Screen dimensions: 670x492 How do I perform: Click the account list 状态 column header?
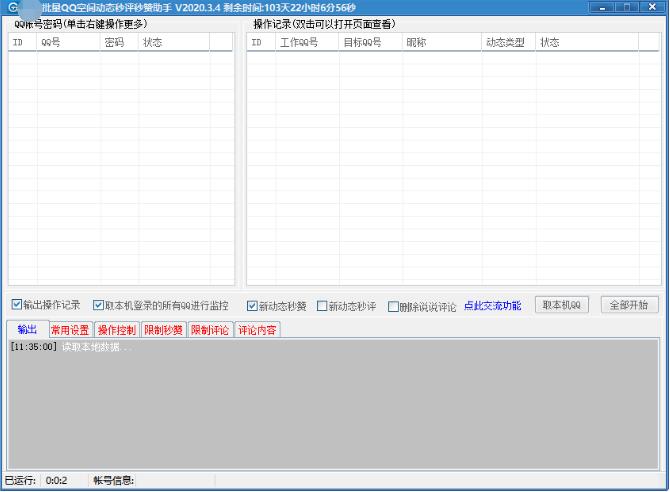[x=174, y=42]
